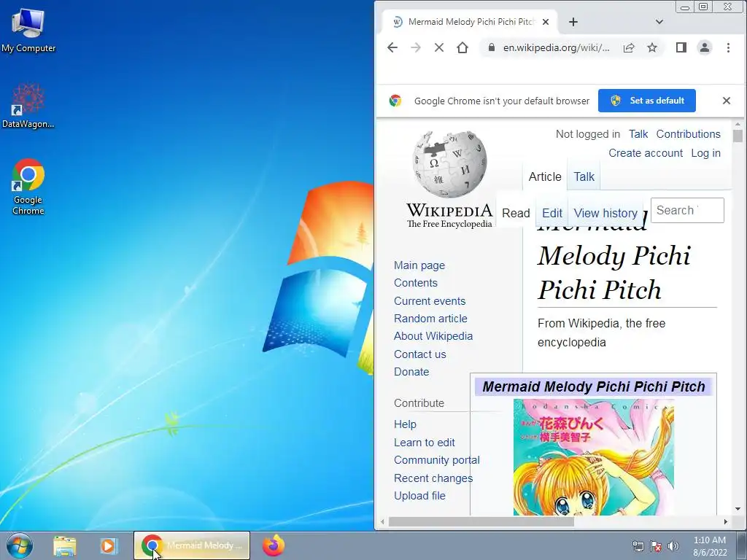Click the Wikipedia globe logo

click(x=449, y=164)
